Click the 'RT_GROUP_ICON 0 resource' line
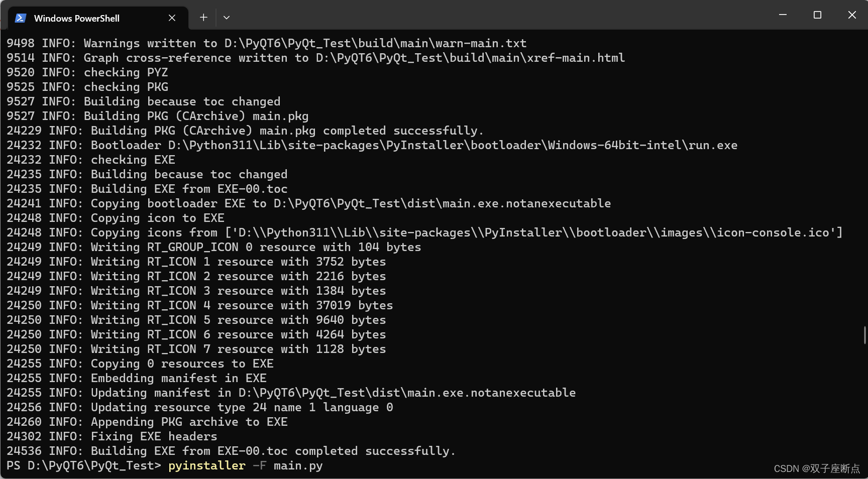Screen dimensions: 868x479 pyautogui.click(x=214, y=247)
